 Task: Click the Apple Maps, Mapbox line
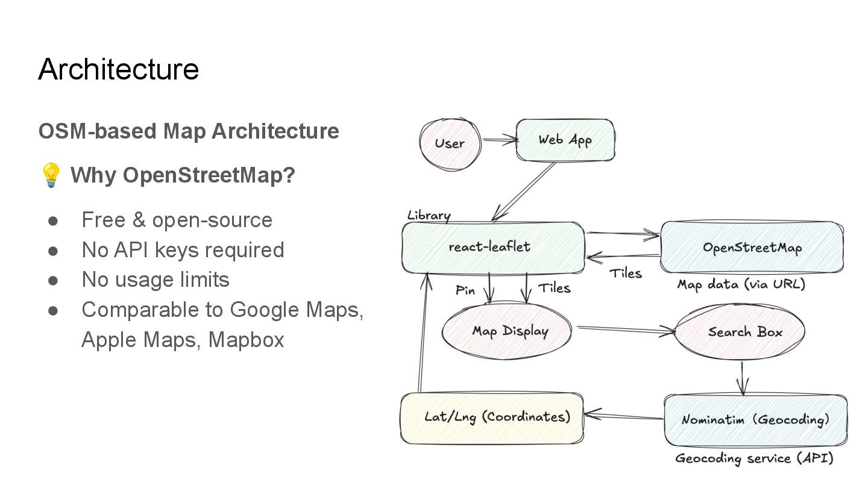click(183, 340)
